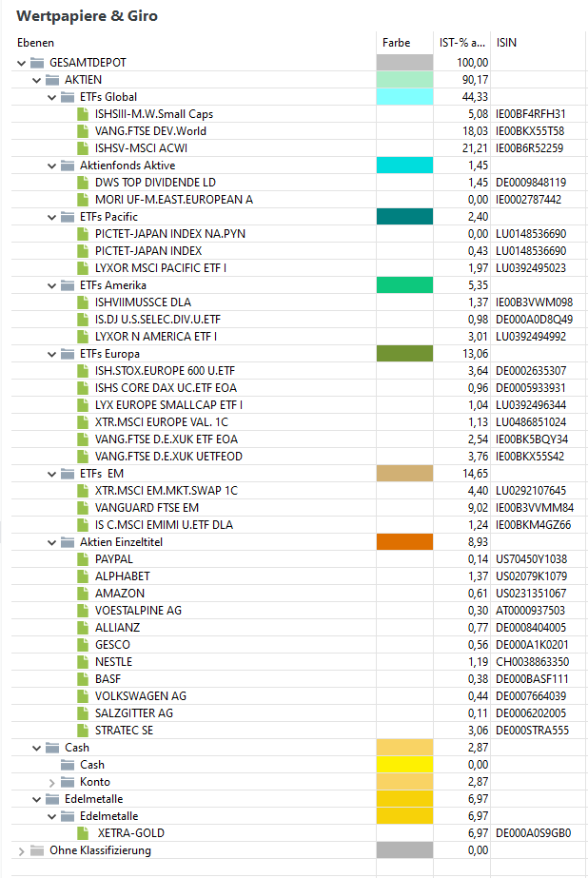Click the security icon of NESTLE
Viewport: 588px width, 878px height.
[83, 662]
